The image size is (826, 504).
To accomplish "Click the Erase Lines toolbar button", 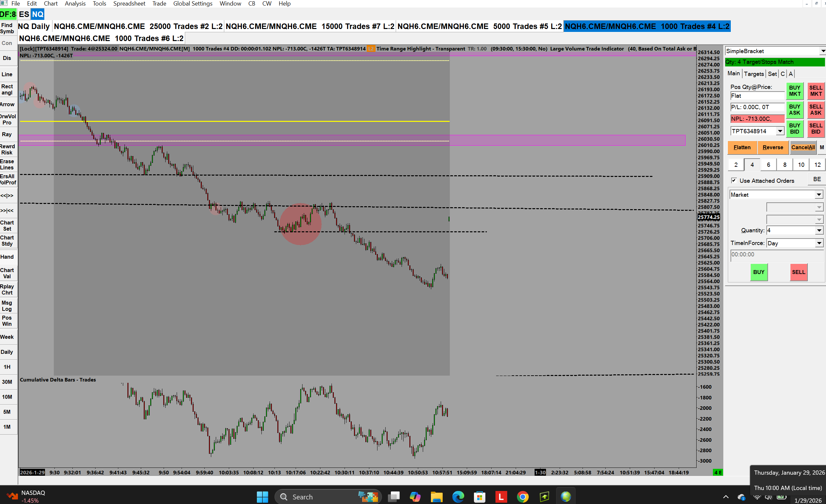I will pos(7,165).
